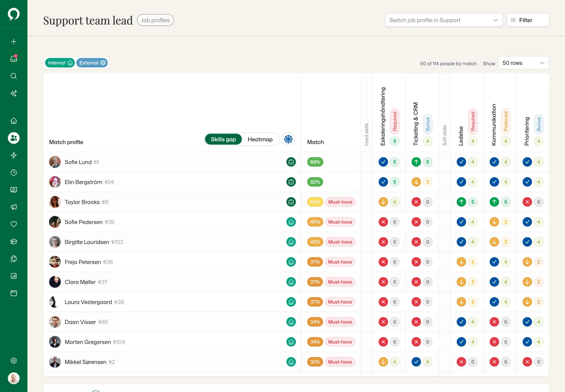Open the clock icon in sidebar
Image resolution: width=565 pixels, height=392 pixels.
click(x=14, y=173)
